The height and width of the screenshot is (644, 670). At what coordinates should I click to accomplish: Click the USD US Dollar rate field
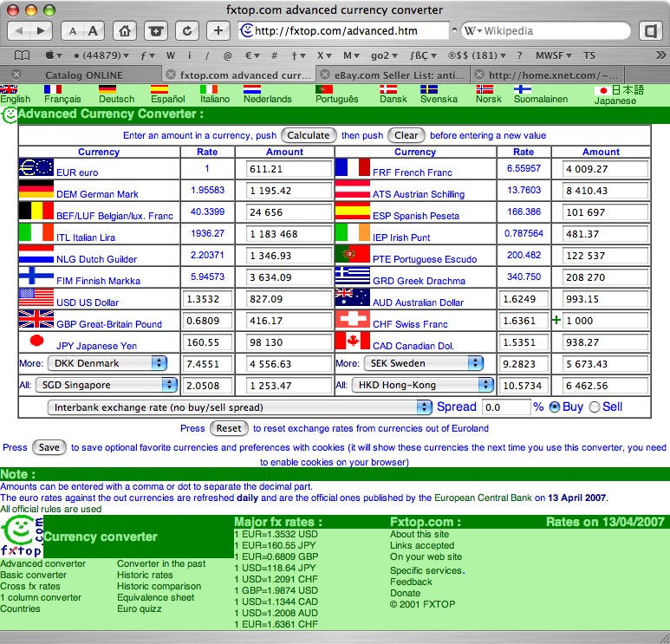point(208,299)
